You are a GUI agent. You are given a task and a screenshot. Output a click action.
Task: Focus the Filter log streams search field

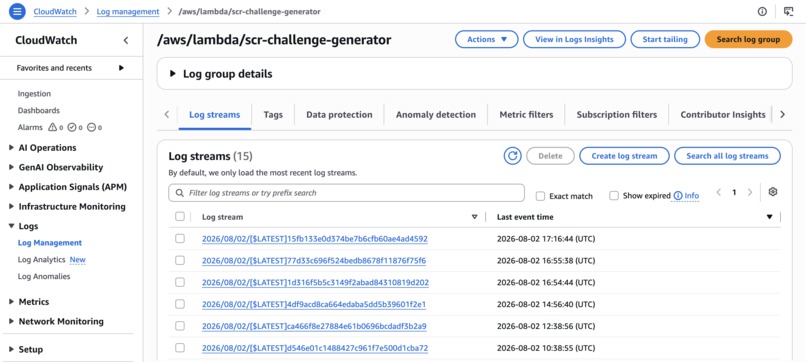pos(346,193)
